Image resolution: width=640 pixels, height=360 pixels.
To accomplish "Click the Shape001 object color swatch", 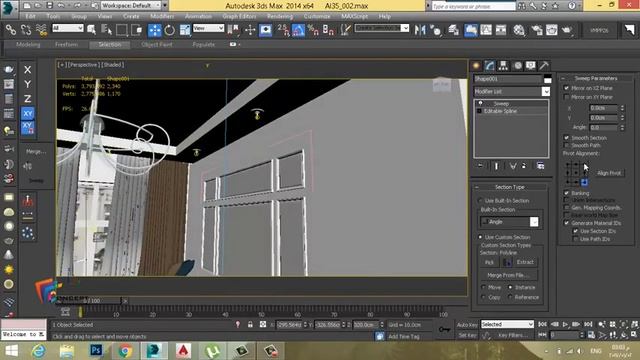I will coord(547,79).
